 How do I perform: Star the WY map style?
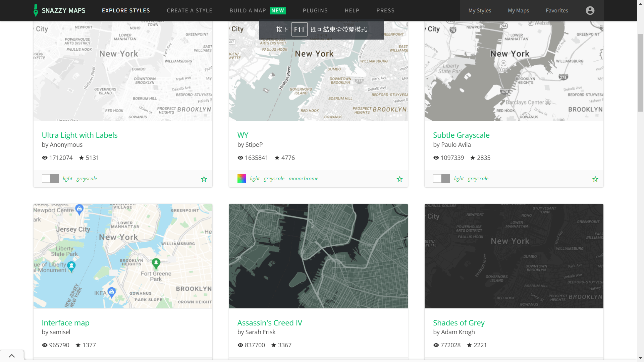coord(399,179)
